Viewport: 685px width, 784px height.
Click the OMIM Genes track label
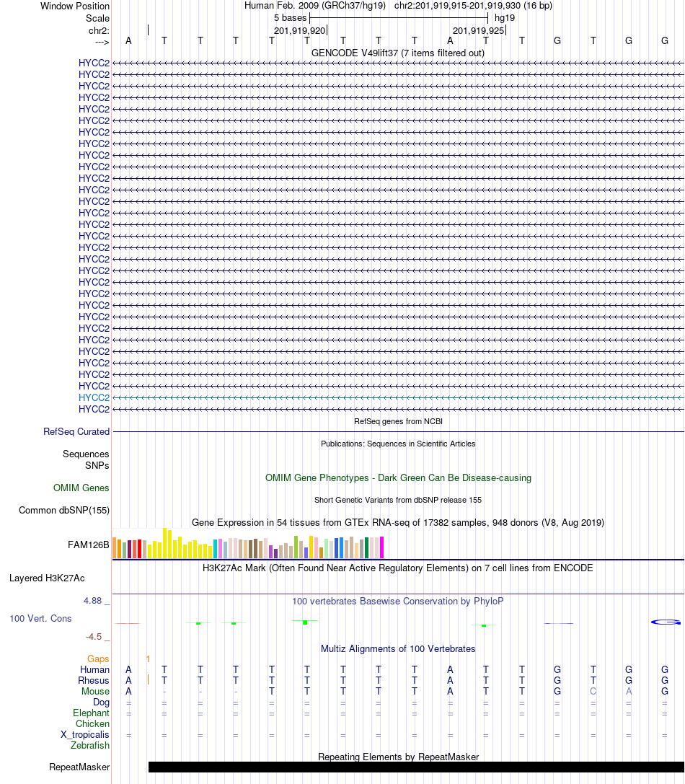click(x=81, y=488)
